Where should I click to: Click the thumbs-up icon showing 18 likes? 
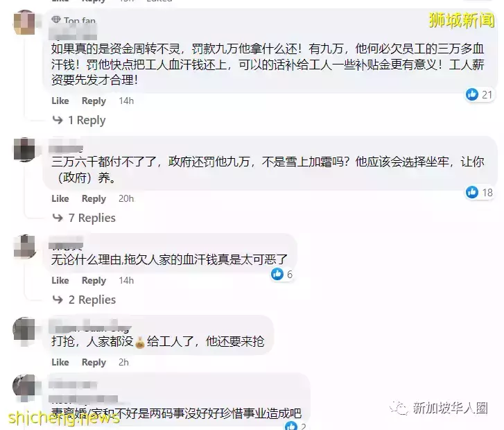point(472,192)
